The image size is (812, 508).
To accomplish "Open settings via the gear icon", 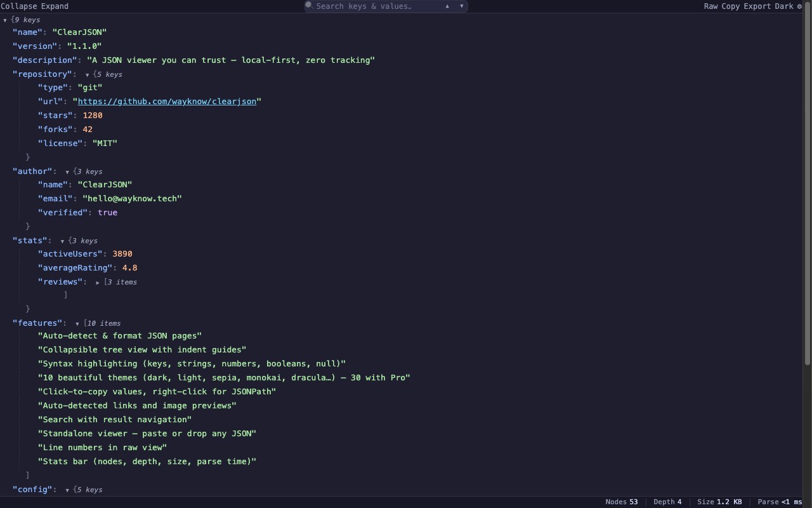I will click(799, 6).
